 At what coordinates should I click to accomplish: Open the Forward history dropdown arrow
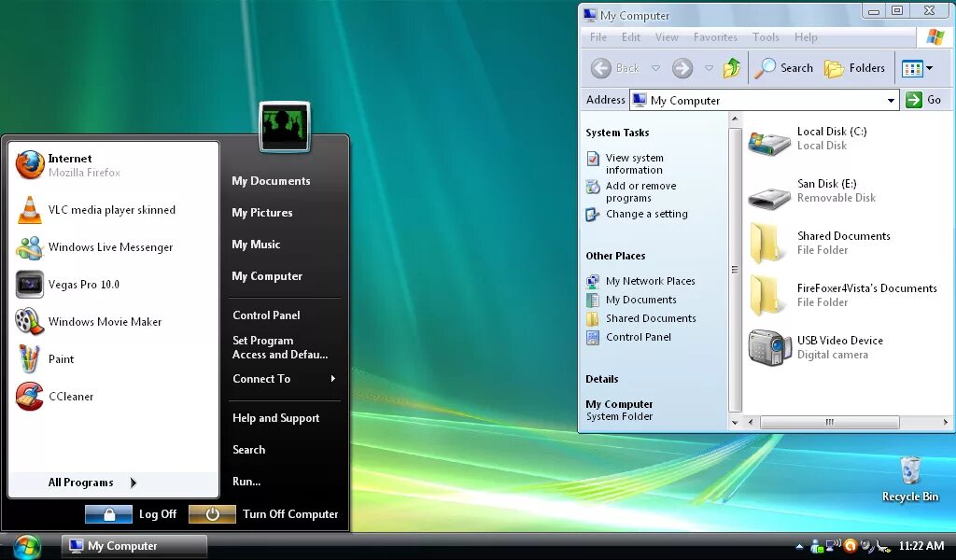click(x=710, y=68)
